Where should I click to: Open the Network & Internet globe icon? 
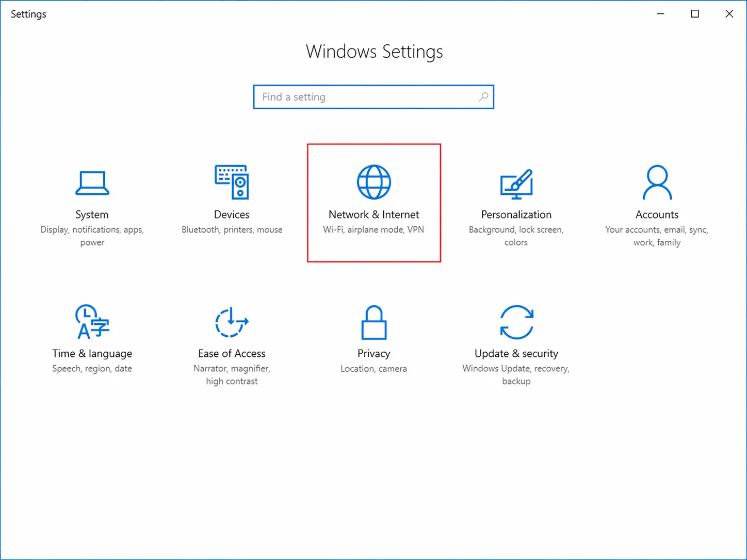point(374,182)
